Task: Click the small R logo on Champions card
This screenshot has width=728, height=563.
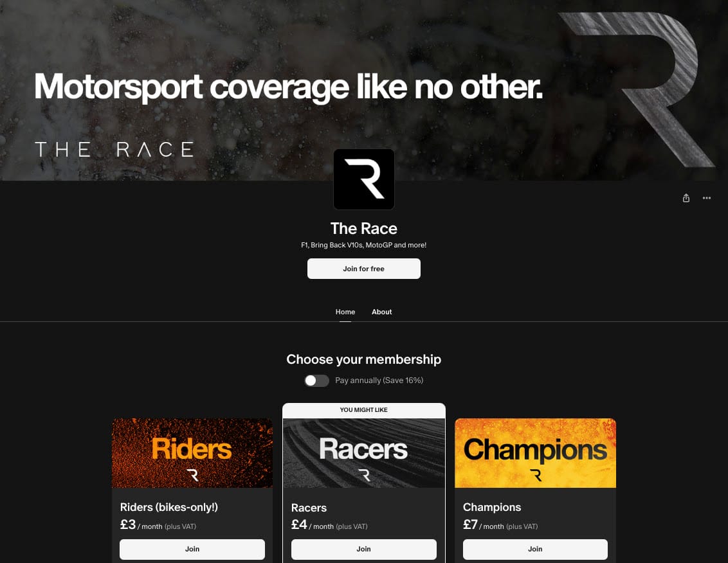Action: [535, 475]
